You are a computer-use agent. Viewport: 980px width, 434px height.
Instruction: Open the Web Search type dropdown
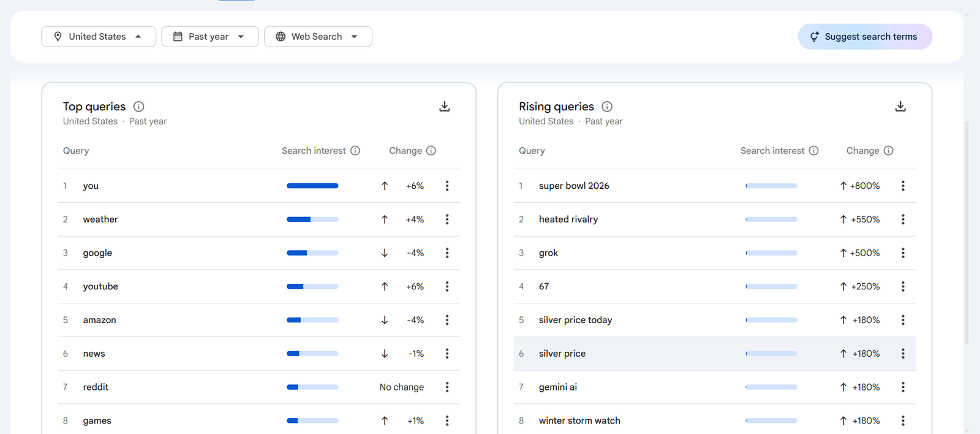tap(318, 37)
